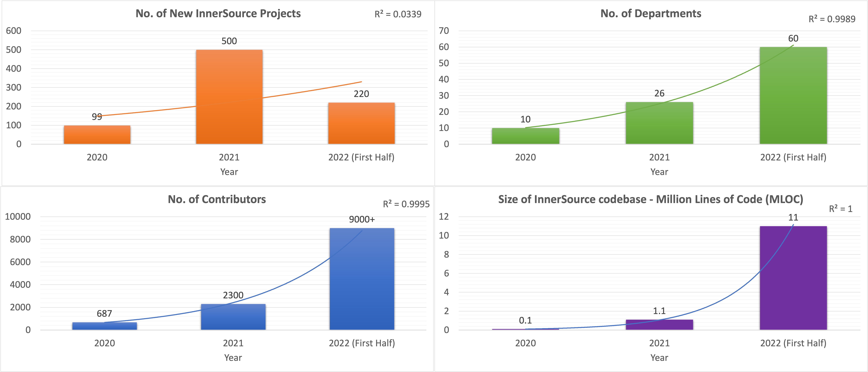Select the No. of New InnerSource Projects title
Image resolution: width=868 pixels, height=372 pixels.
[x=218, y=14]
